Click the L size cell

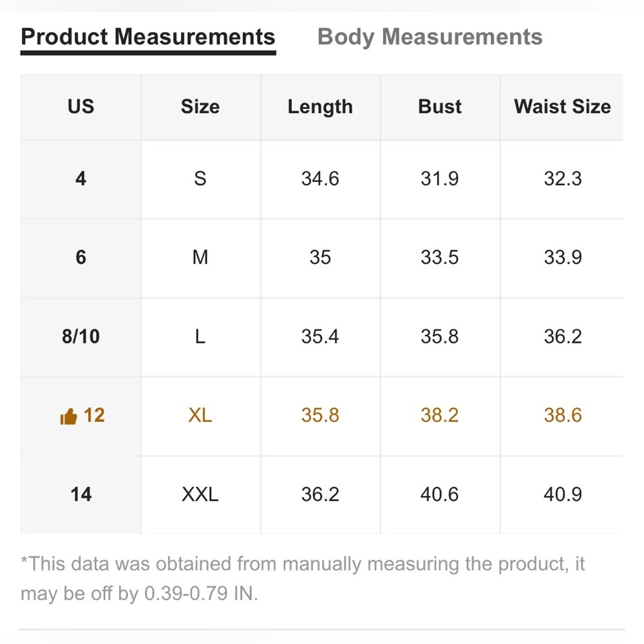pyautogui.click(x=200, y=337)
